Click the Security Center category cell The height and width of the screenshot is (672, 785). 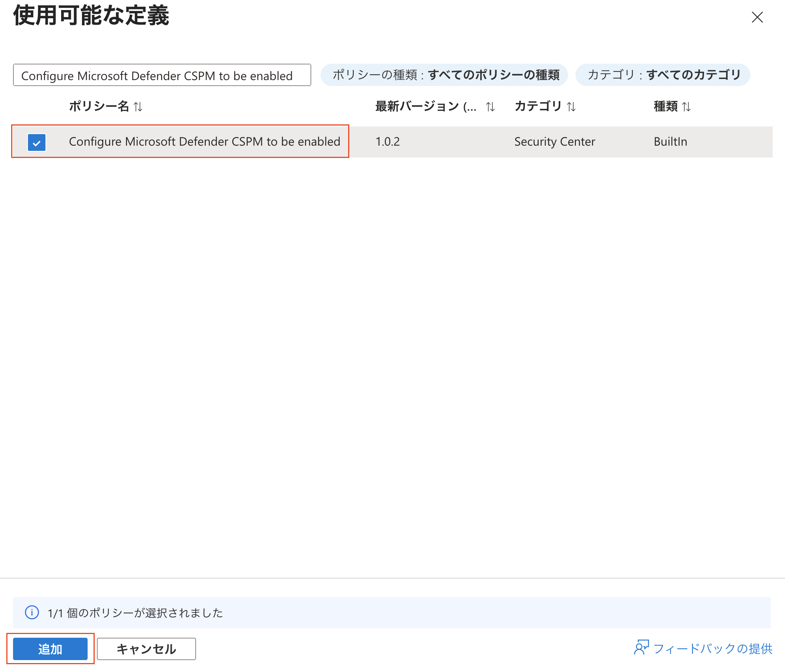point(555,142)
